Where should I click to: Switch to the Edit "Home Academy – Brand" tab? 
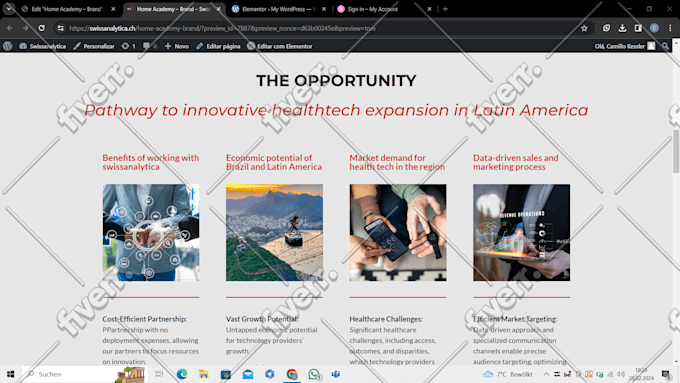click(x=66, y=9)
